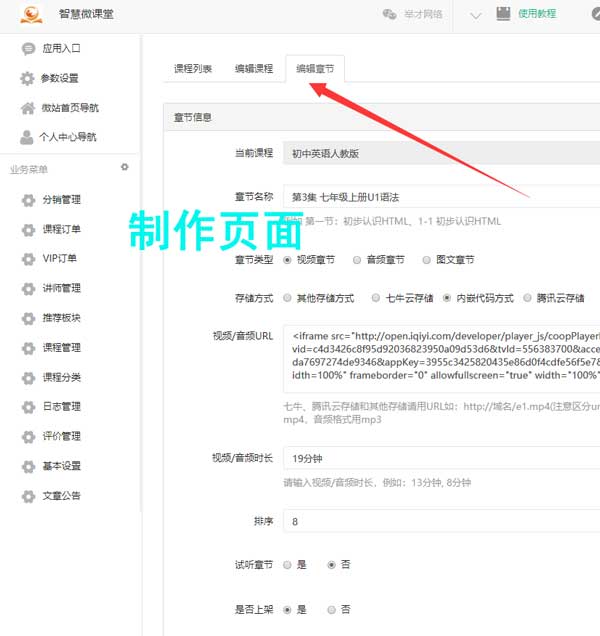Screen dimensions: 600x636
Task: Set 是否上架 to 是
Action: 287,610
